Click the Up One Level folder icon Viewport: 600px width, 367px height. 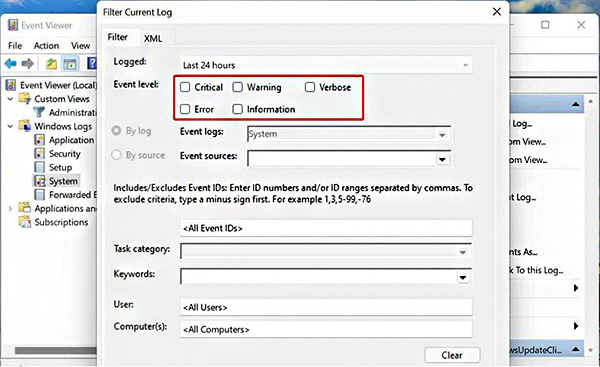tap(51, 64)
